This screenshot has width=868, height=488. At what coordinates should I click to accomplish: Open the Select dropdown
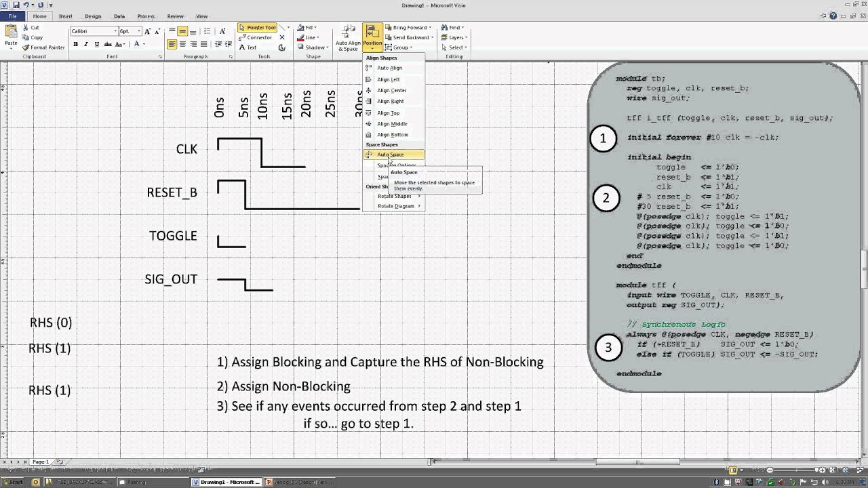coord(454,47)
